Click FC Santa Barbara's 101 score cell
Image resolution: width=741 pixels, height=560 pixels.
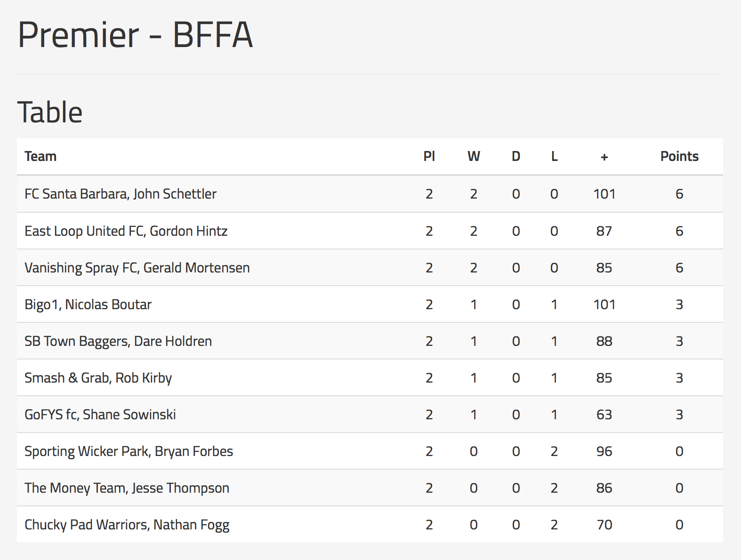pos(604,194)
